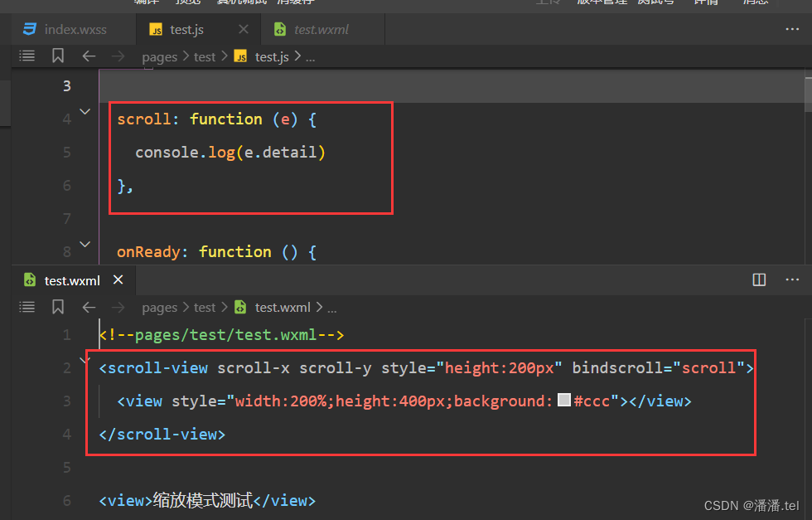Open the test.wxml tab in top editor group
812x520 pixels.
pos(321,30)
